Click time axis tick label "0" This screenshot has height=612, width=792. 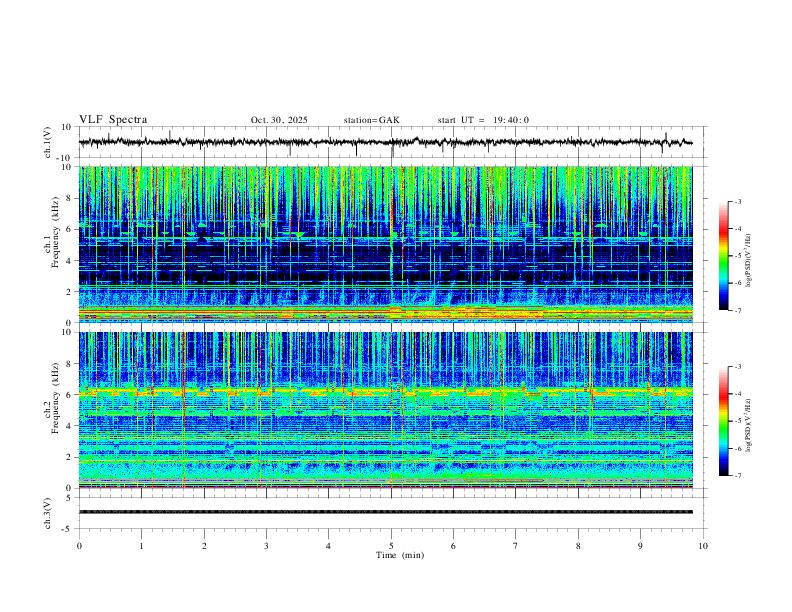point(79,546)
